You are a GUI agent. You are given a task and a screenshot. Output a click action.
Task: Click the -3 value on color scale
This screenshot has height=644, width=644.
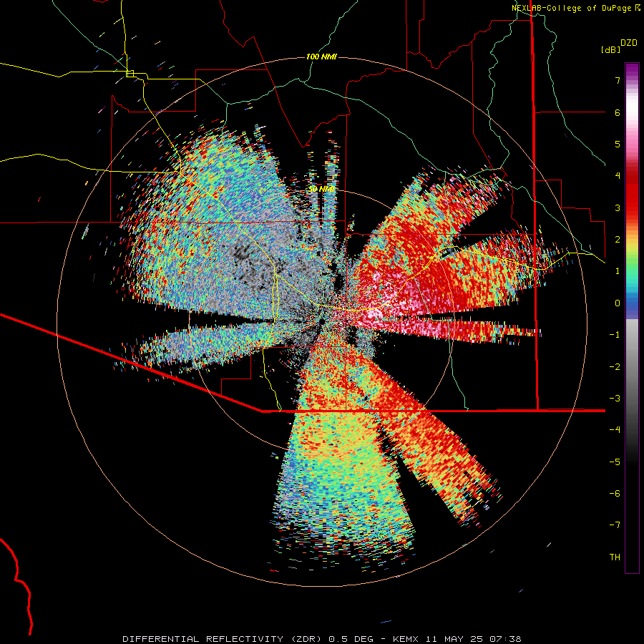[x=615, y=399]
